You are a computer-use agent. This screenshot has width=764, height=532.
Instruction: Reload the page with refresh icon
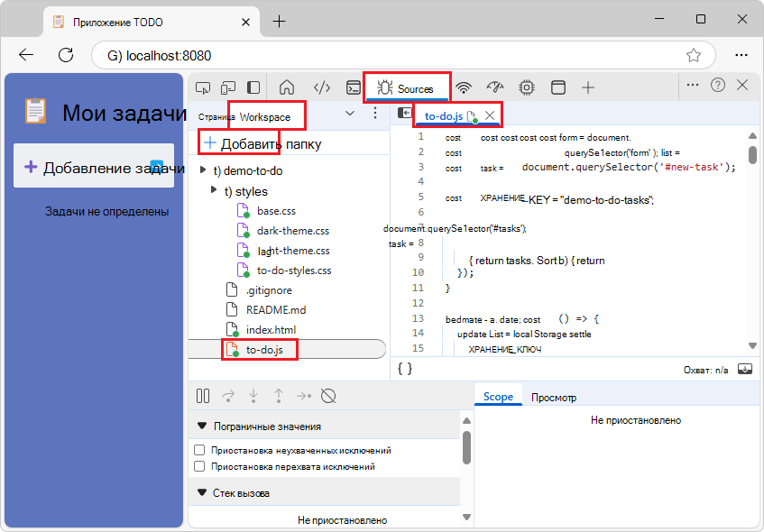coord(66,55)
